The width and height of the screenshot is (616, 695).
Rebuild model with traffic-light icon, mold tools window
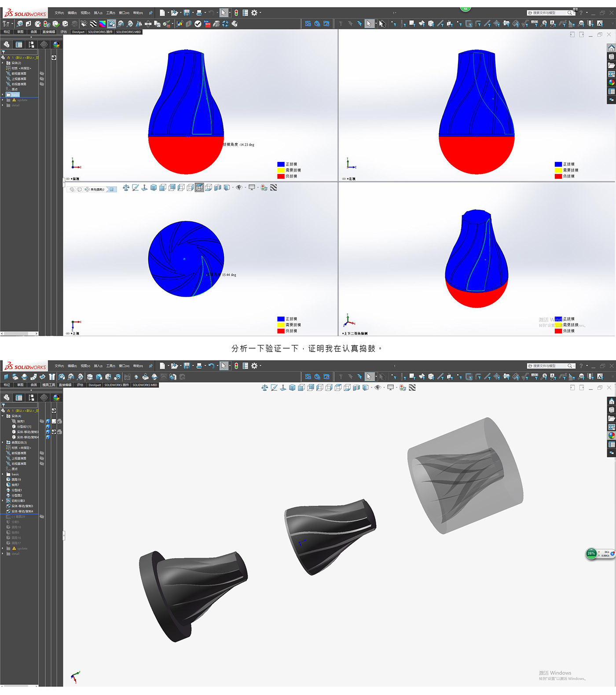pos(236,366)
